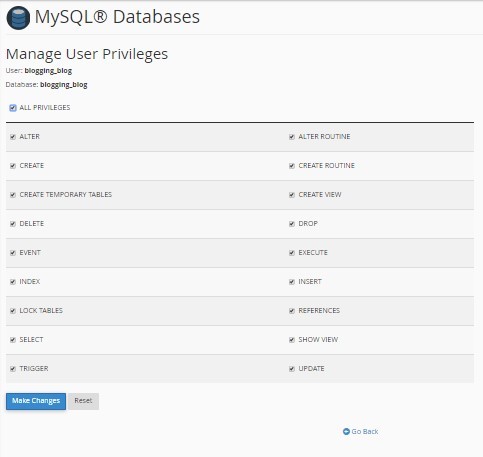Uncheck the ALTER ROUTINE privilege

[292, 137]
